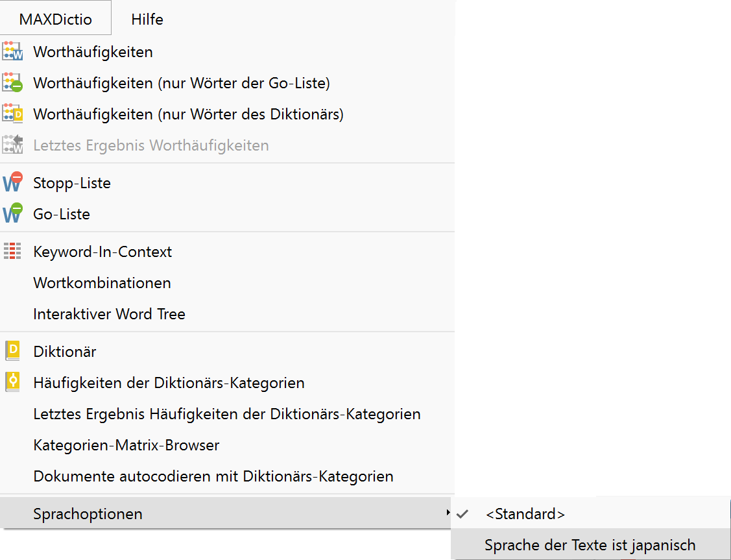Open the MAXDictio menu tab
731x560 pixels.
[56, 18]
